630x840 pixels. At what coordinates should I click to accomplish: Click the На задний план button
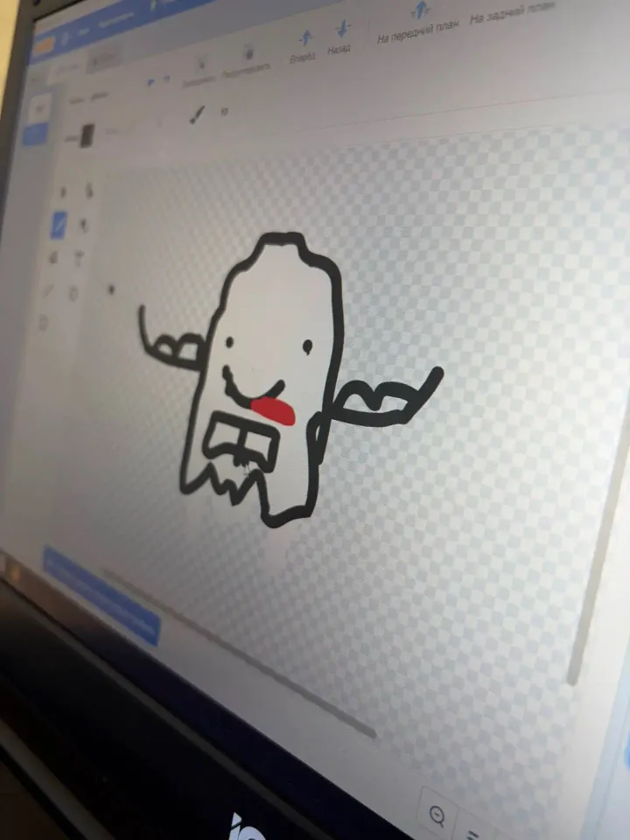tap(511, 11)
